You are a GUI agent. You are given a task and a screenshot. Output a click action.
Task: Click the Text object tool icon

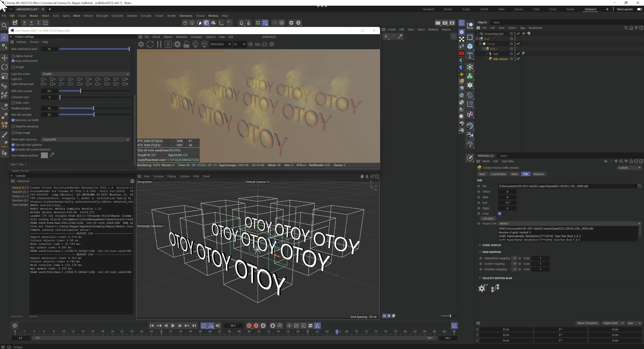point(470,56)
